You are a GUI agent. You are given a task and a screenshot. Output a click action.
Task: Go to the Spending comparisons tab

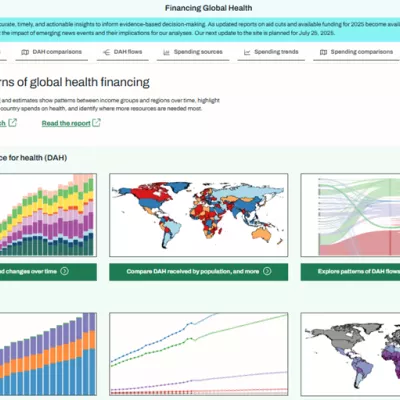click(356, 52)
